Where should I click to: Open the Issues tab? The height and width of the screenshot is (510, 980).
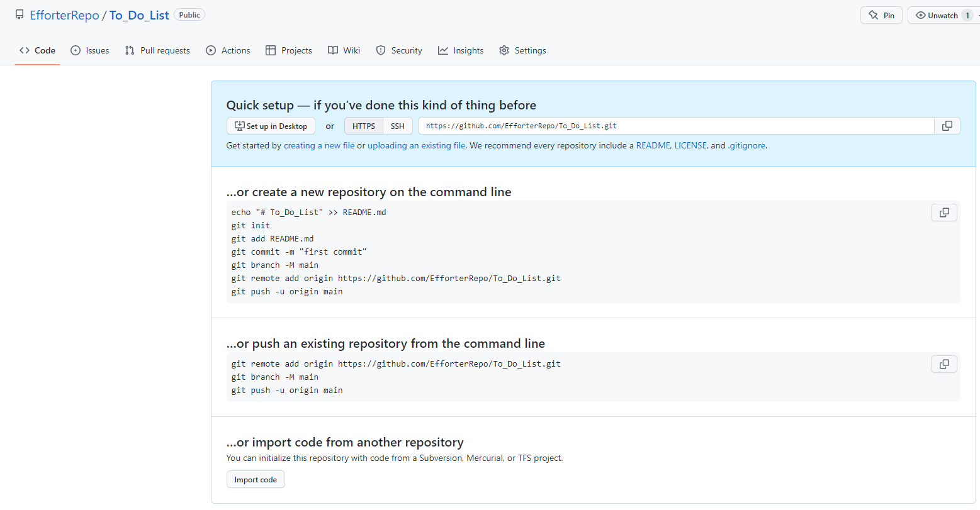click(89, 50)
